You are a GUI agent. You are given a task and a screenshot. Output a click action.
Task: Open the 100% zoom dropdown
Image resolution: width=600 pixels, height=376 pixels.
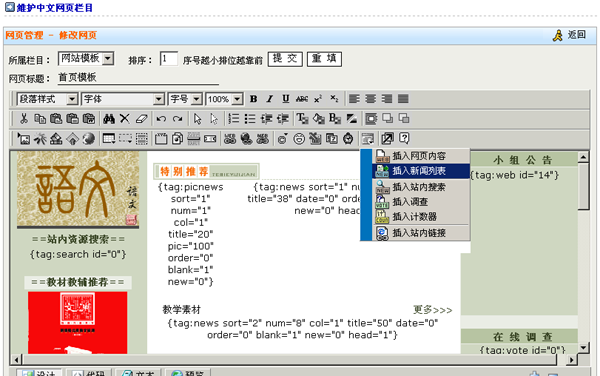(224, 99)
